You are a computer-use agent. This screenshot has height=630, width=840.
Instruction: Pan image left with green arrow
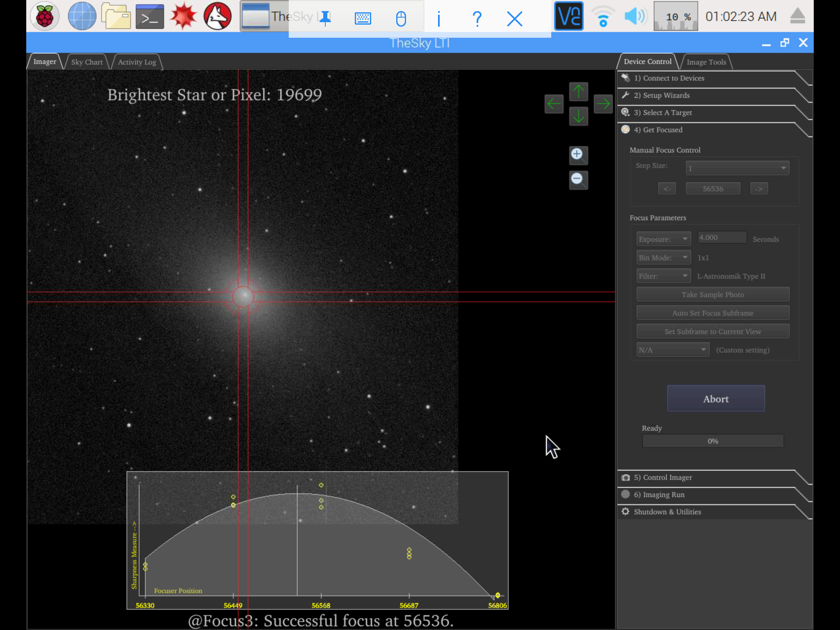(554, 104)
